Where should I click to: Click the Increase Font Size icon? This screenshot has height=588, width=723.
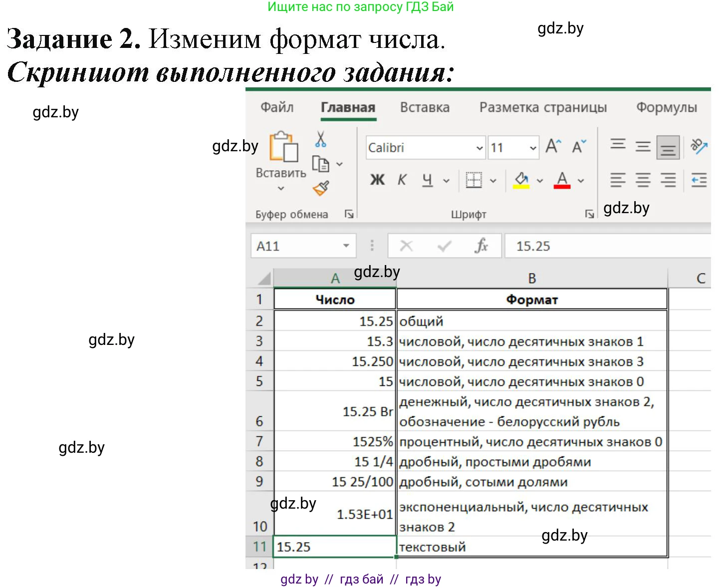click(x=553, y=146)
